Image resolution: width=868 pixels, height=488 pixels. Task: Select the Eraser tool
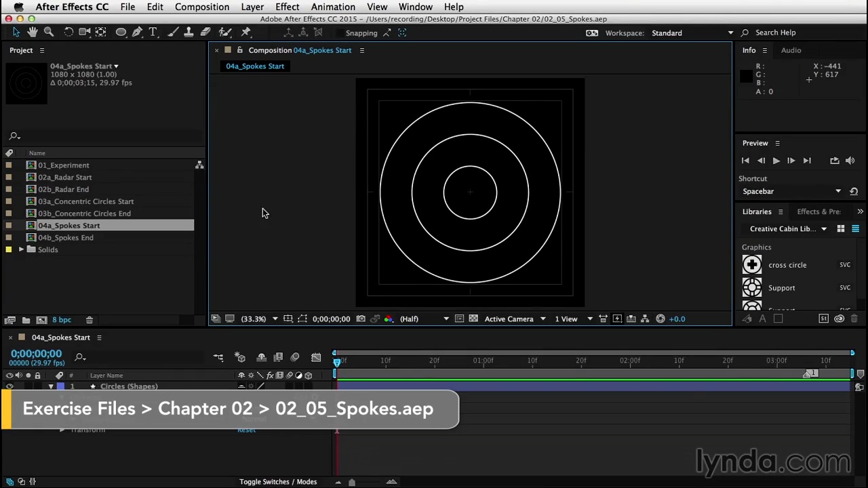point(205,33)
